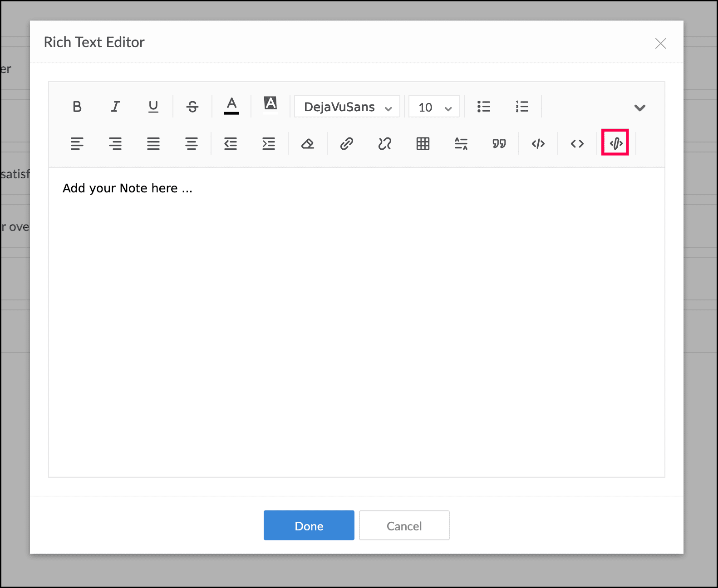Click the highlighted merge field code icon

(615, 143)
